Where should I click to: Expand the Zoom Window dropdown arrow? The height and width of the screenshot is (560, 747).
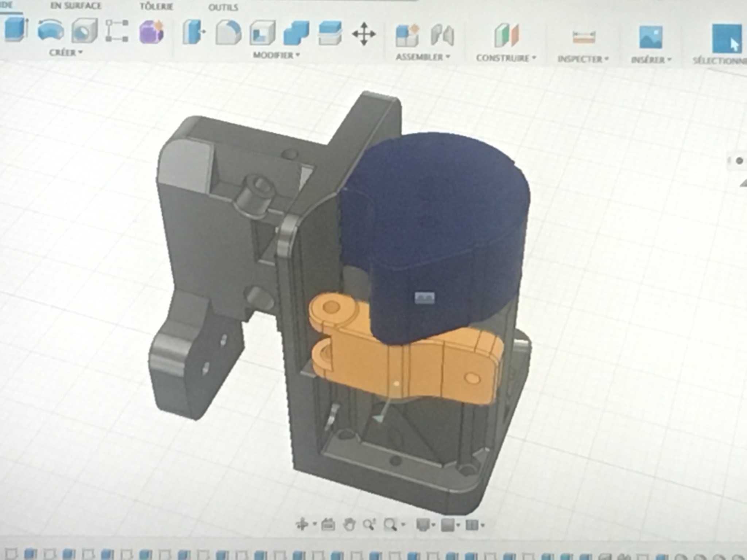coord(403,525)
